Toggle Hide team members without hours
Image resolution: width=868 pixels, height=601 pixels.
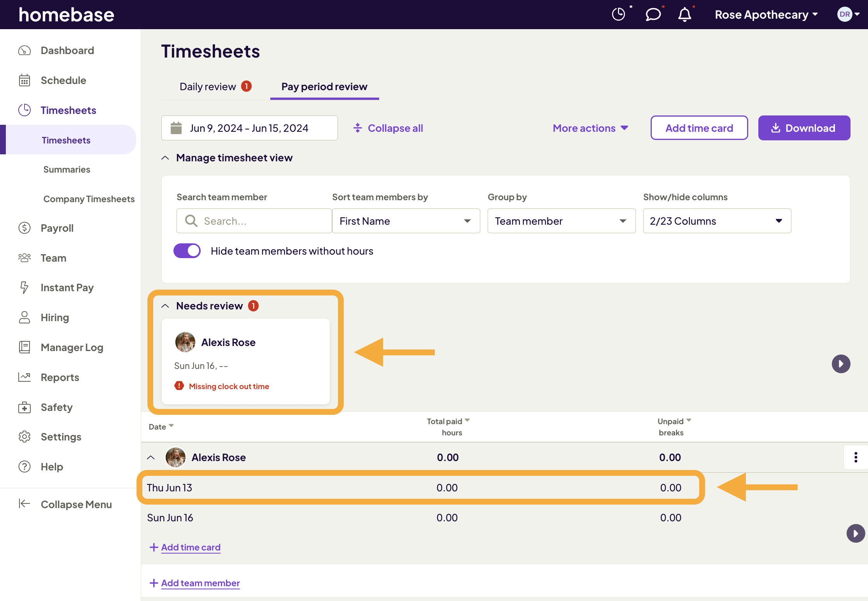[x=187, y=251]
